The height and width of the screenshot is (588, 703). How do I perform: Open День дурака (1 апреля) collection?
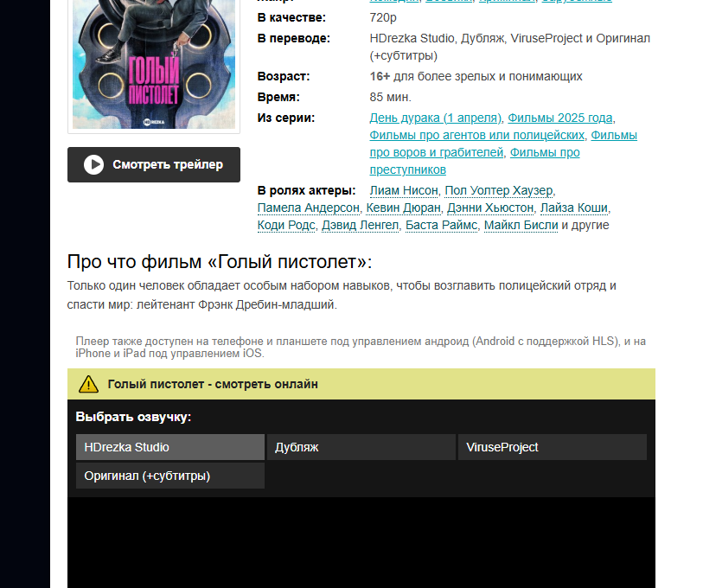435,118
